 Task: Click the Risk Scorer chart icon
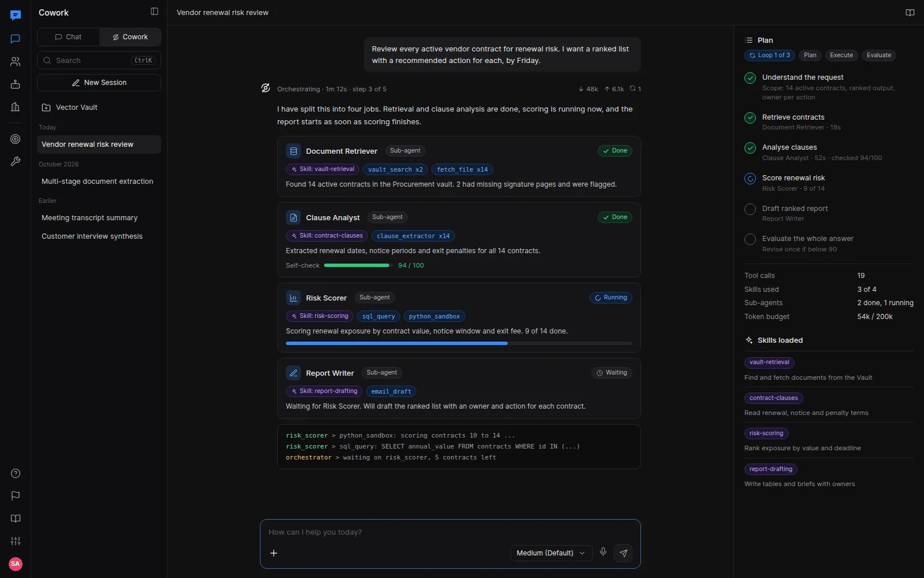pos(293,298)
